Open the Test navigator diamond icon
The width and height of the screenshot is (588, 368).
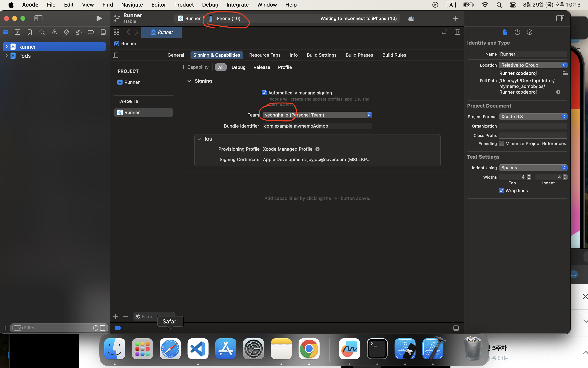66,32
